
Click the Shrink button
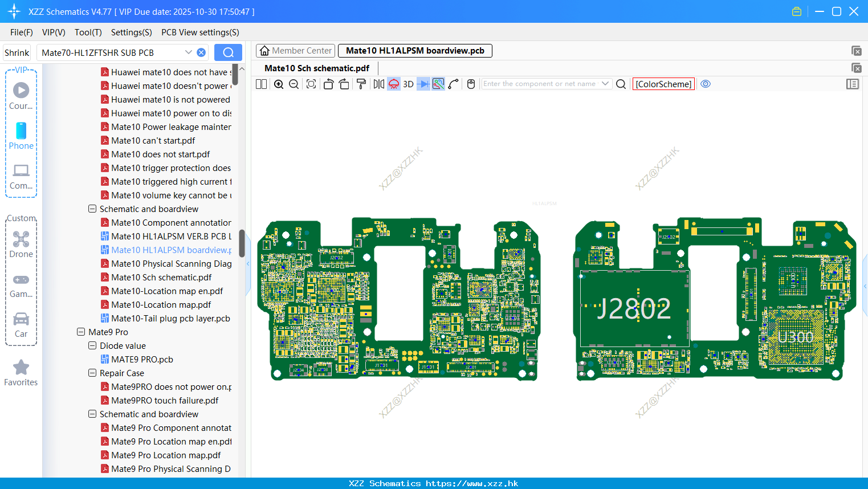click(x=17, y=52)
